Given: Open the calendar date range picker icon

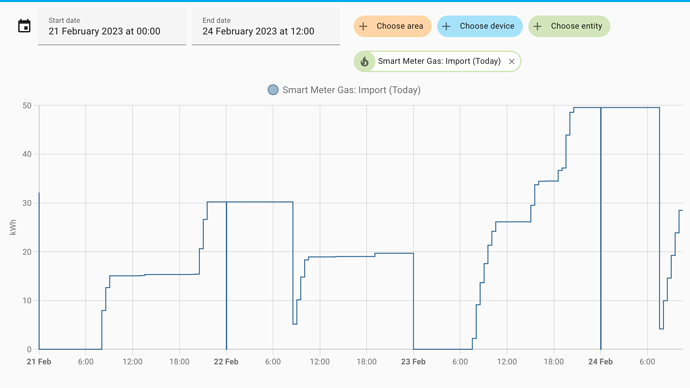Looking at the screenshot, I should pos(24,26).
